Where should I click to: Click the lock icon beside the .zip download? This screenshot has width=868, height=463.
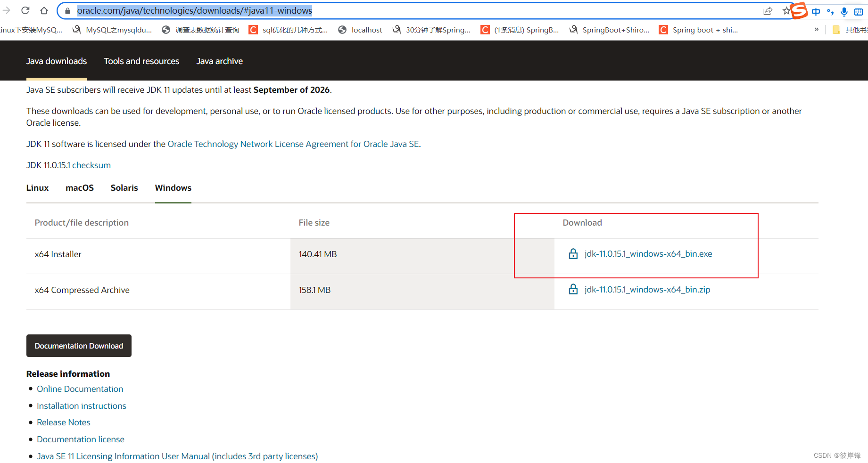click(573, 289)
